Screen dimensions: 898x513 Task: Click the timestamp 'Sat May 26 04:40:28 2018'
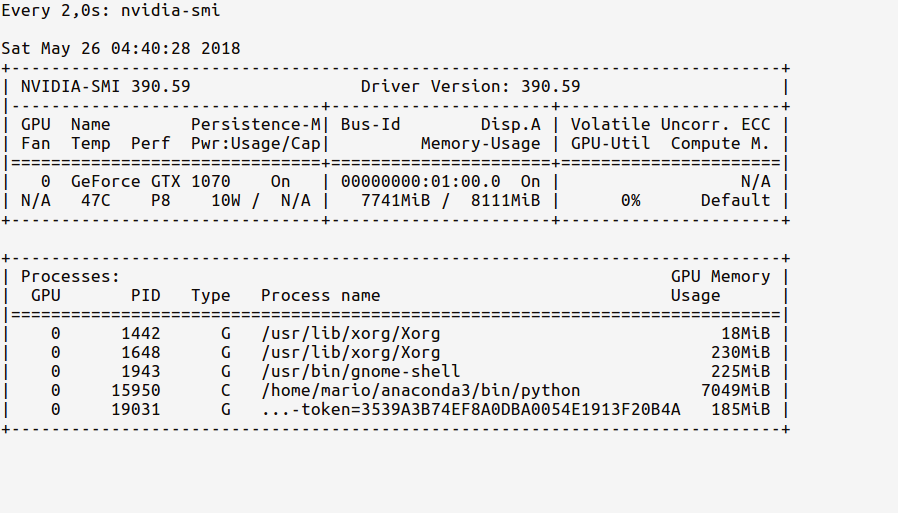click(121, 49)
